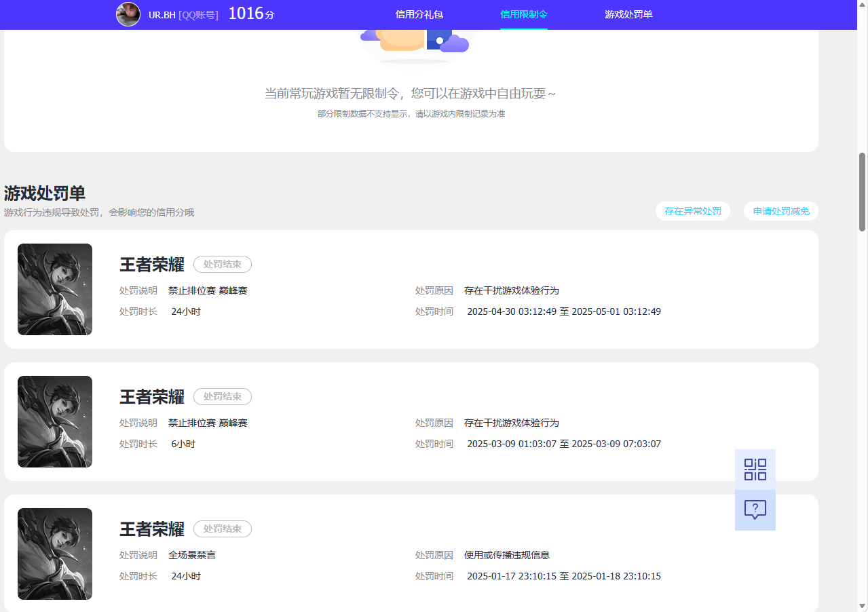Click 当前常玩游戏暂无限制令 message
Screen dimensions: 868x612
click(410, 94)
